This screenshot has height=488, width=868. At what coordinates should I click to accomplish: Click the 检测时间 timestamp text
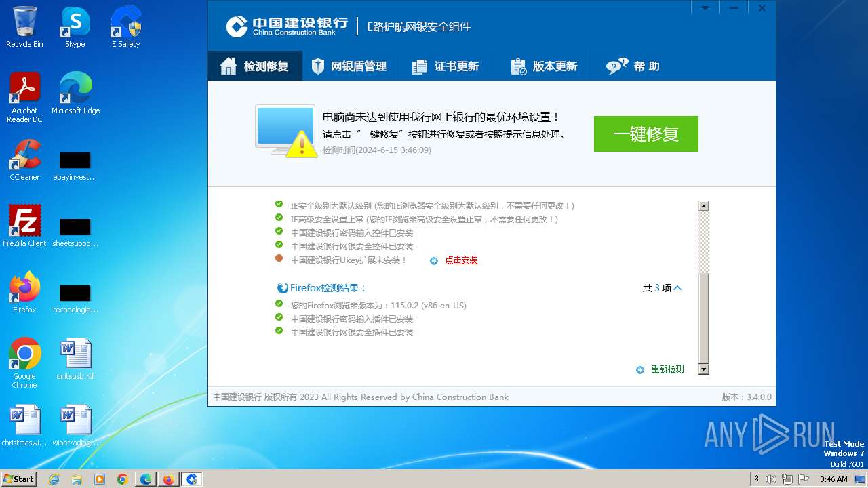point(377,150)
